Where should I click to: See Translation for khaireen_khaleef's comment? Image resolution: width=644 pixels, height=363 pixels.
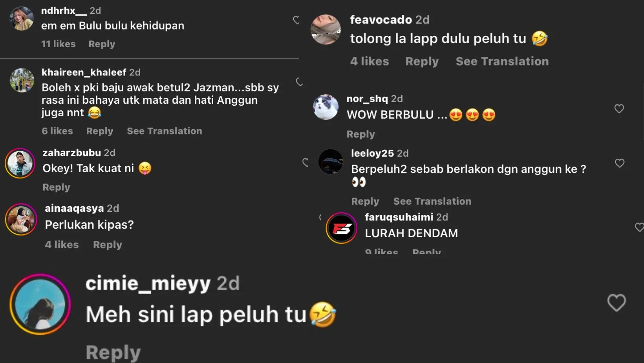coord(165,131)
